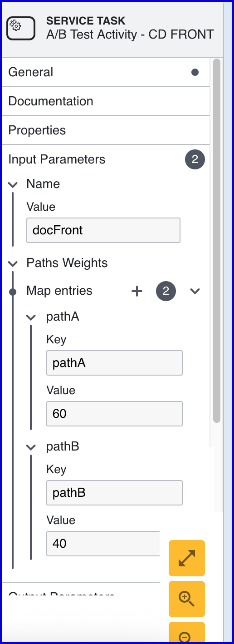Add a new map entry with plus icon

pos(136,291)
